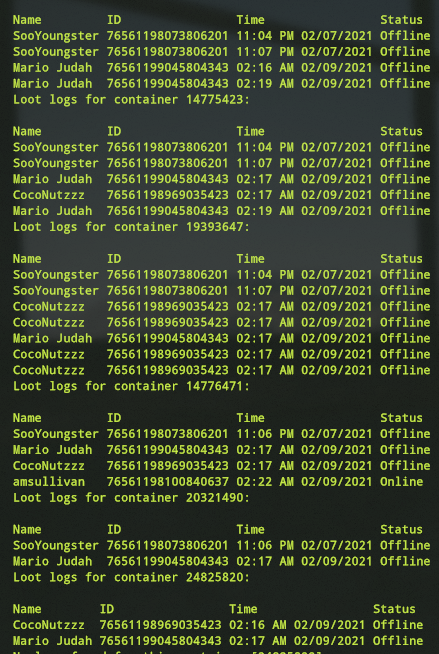
Task: Click amsullivan's ID 76561198100840637
Action: pyautogui.click(x=168, y=481)
